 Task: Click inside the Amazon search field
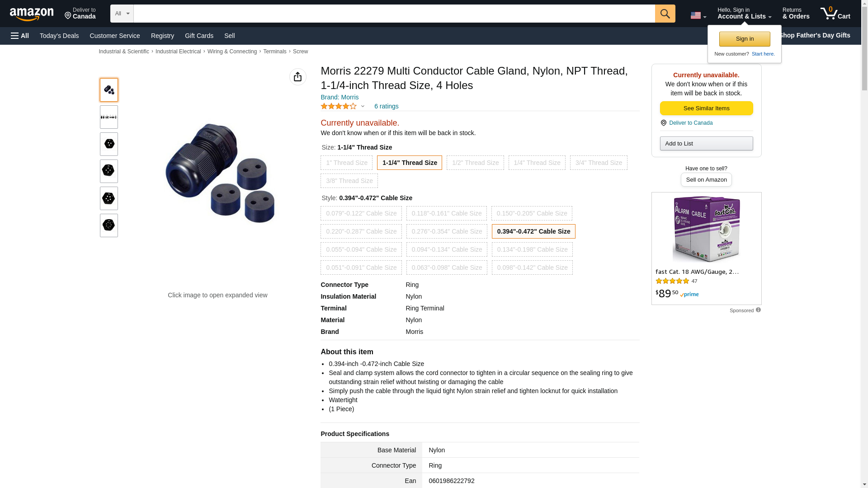pyautogui.click(x=393, y=14)
